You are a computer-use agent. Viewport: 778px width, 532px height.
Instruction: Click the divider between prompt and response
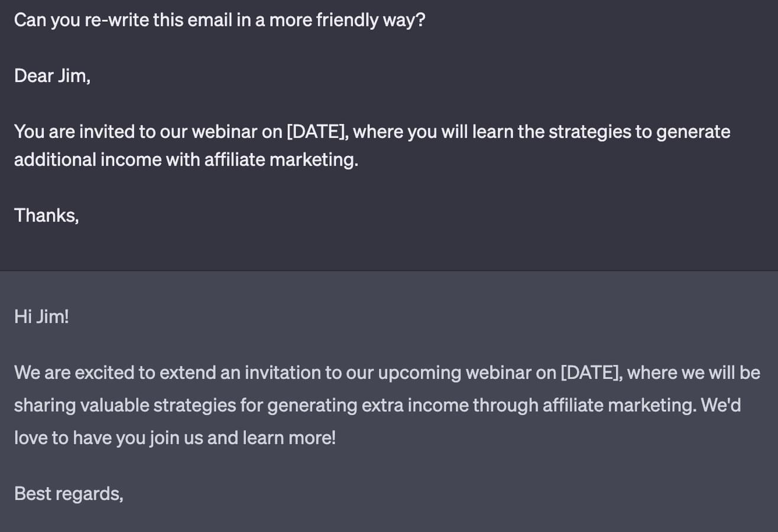pos(389,271)
